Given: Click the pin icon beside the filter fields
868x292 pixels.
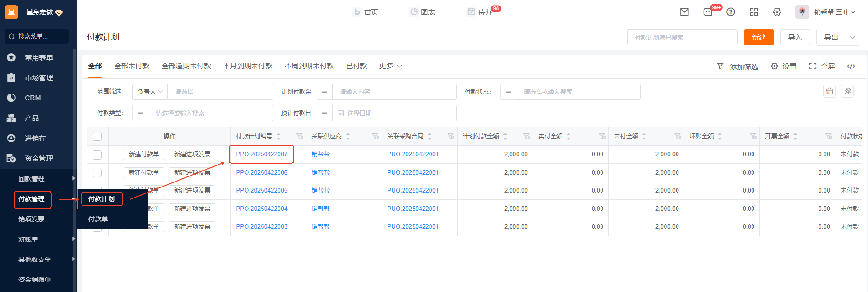Looking at the screenshot, I should [x=848, y=91].
